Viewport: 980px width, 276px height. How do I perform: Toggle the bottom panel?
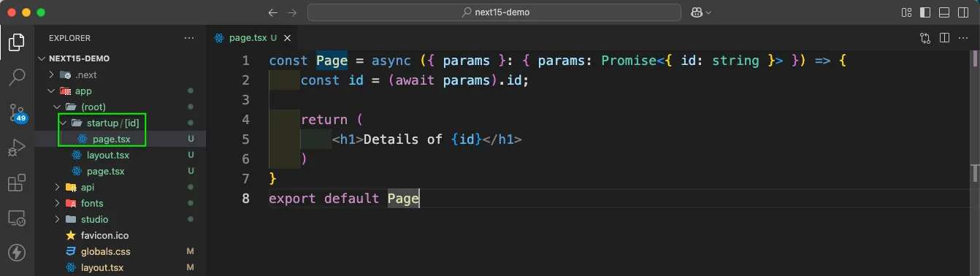click(x=944, y=12)
